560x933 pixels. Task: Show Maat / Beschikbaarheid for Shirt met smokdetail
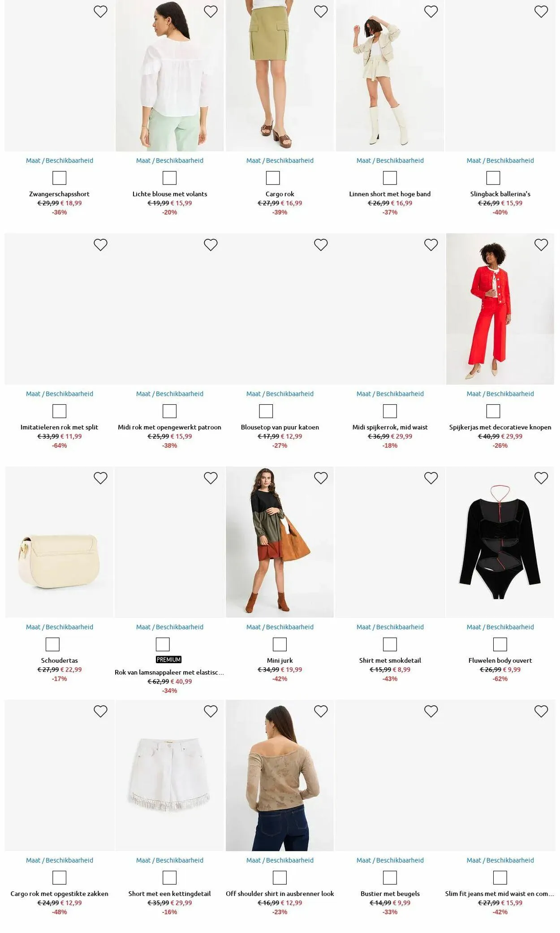click(390, 627)
